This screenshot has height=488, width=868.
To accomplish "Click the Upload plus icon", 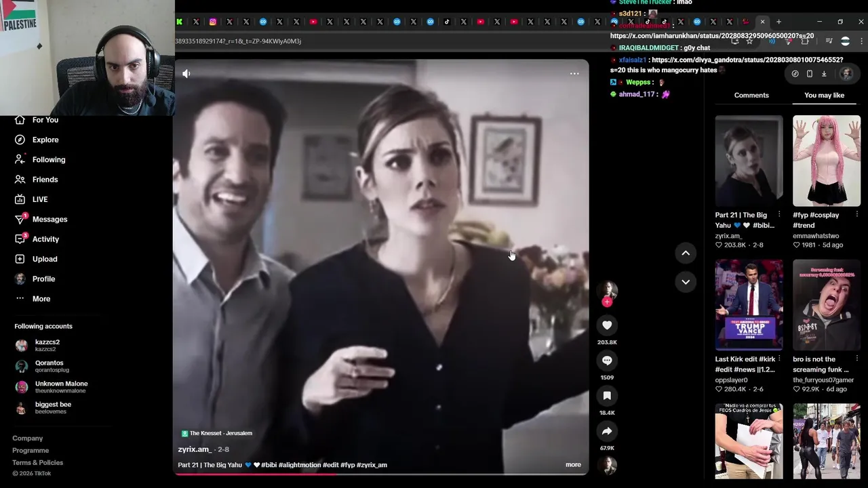I will [x=20, y=259].
